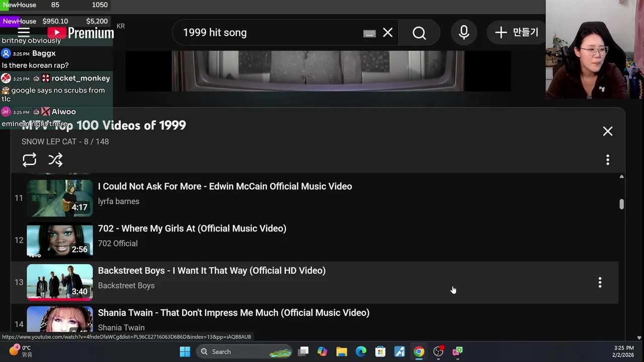Open '702 - Where My Girls At' title
The height and width of the screenshot is (362, 644).
[192, 229]
